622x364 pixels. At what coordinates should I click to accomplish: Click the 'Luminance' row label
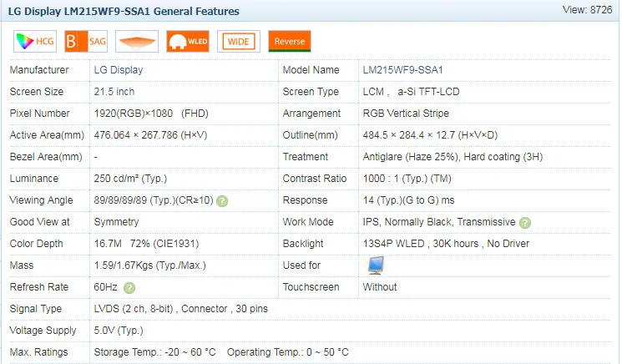click(34, 179)
